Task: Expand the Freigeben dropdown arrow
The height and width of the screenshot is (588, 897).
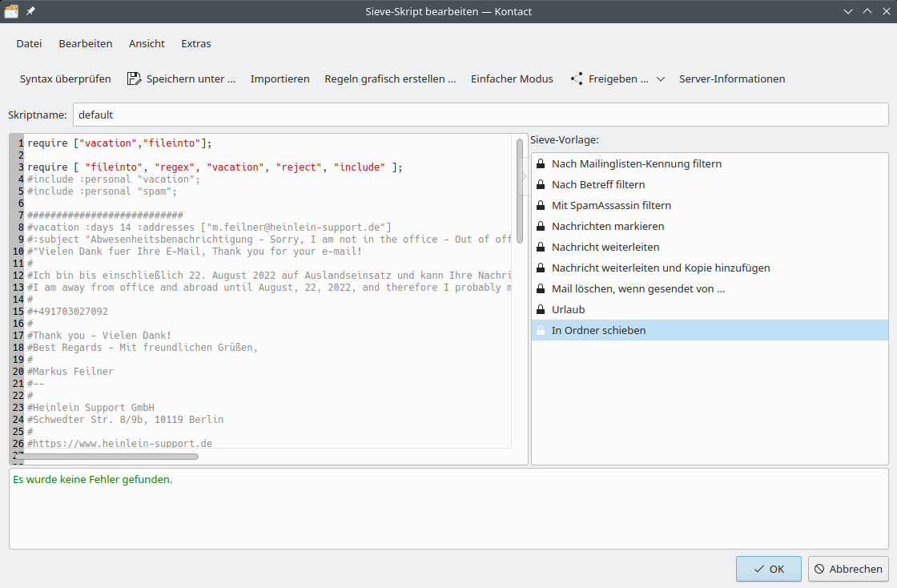Action: pos(661,79)
